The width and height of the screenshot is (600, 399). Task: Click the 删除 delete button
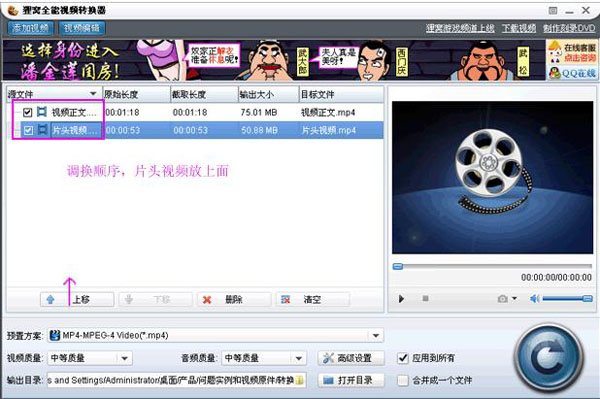(234, 300)
